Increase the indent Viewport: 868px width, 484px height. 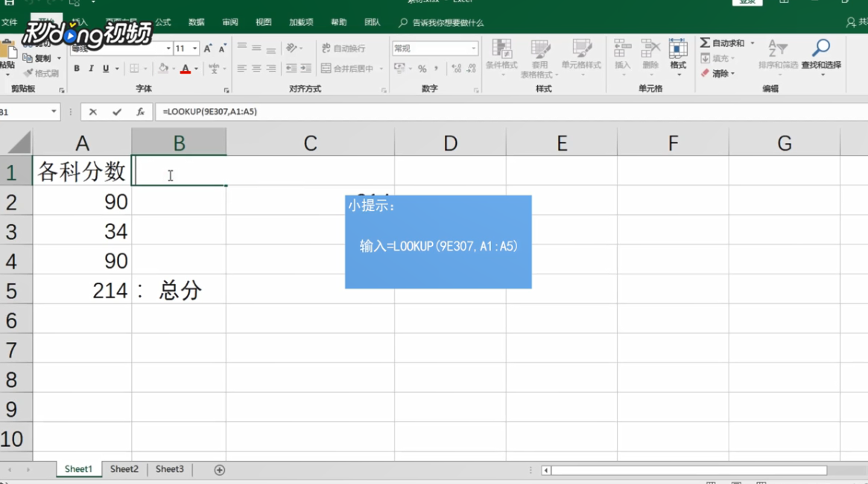click(x=305, y=69)
